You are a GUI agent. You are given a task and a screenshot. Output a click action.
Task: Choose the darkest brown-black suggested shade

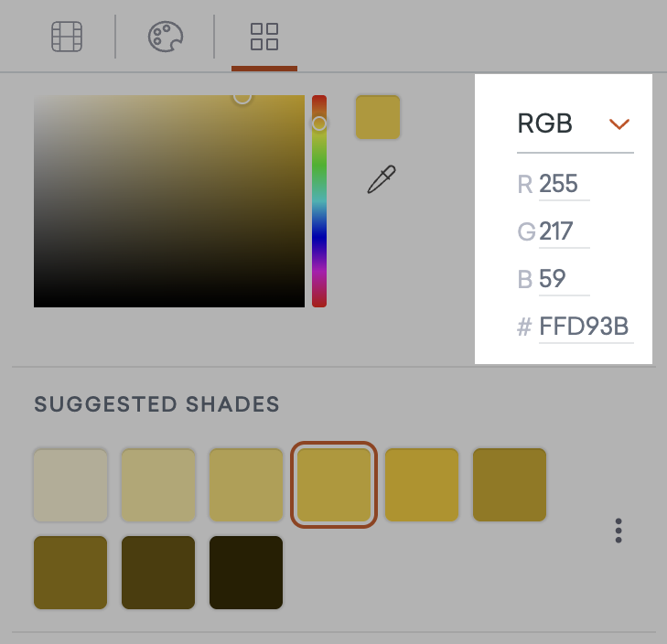click(x=246, y=573)
